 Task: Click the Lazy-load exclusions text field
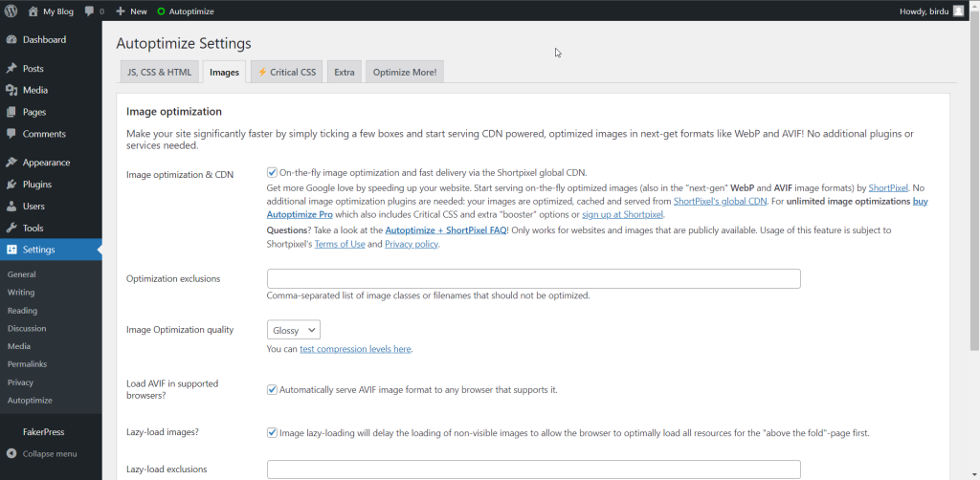pos(534,469)
